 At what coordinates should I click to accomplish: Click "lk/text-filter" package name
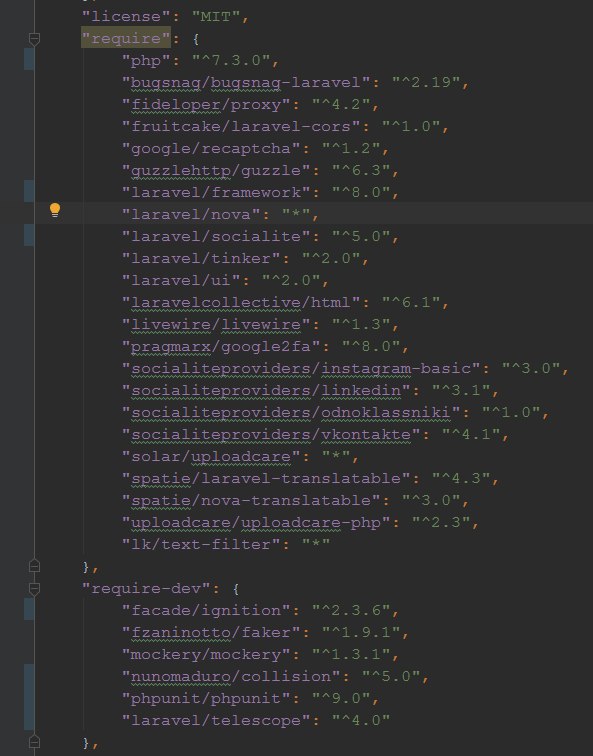(201, 544)
